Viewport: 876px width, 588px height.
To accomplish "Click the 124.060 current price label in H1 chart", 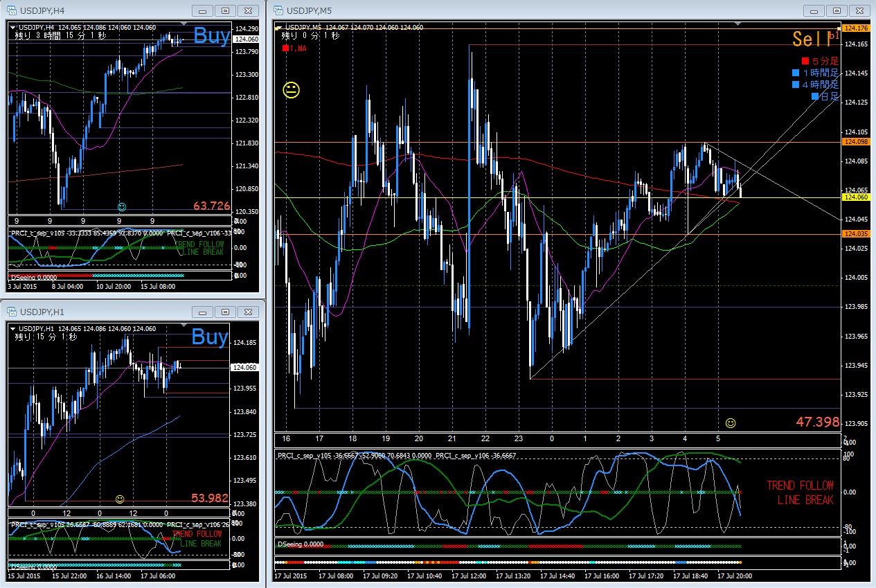I will tap(246, 368).
